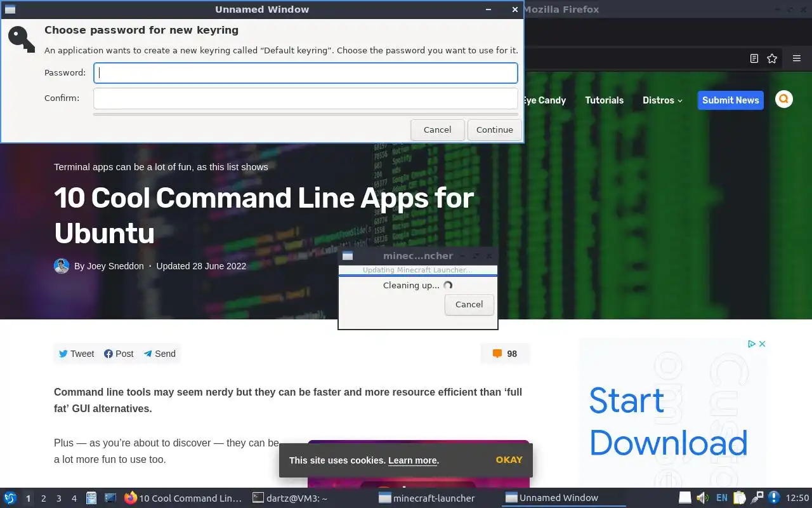This screenshot has height=508, width=812.
Task: Open the Eye Candy menu item
Action: 544,100
